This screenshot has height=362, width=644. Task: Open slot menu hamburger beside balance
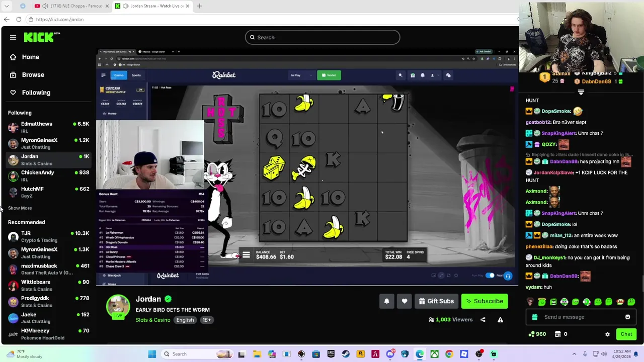point(246,255)
